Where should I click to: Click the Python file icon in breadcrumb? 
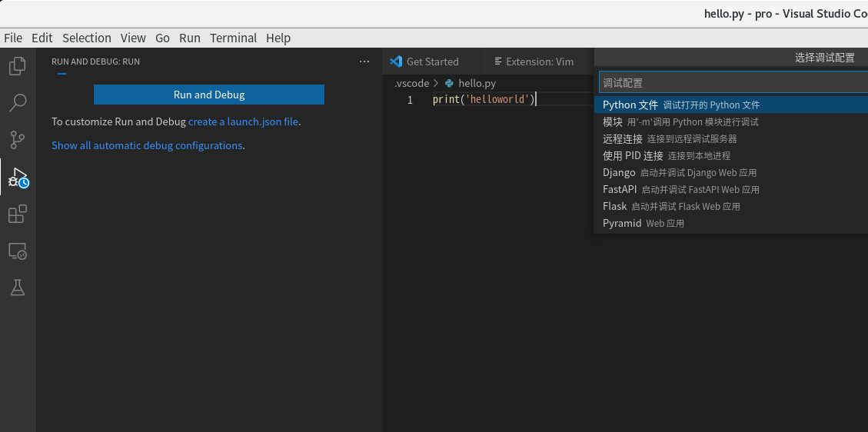[x=450, y=84]
